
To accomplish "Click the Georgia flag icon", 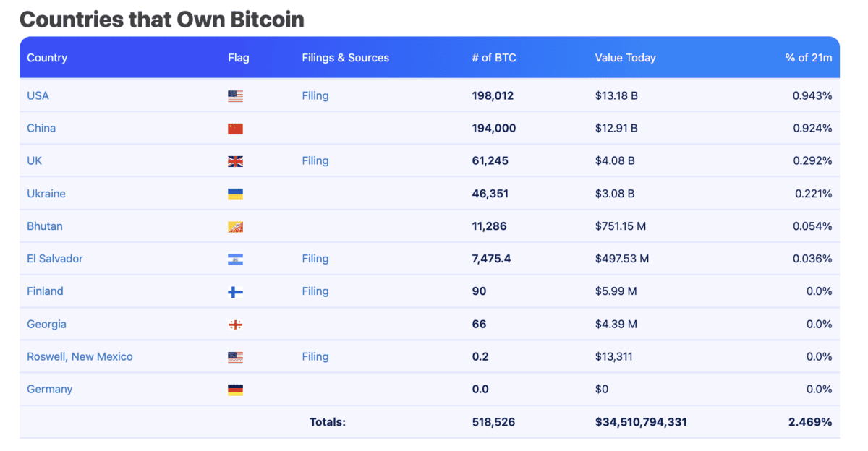I will (235, 324).
